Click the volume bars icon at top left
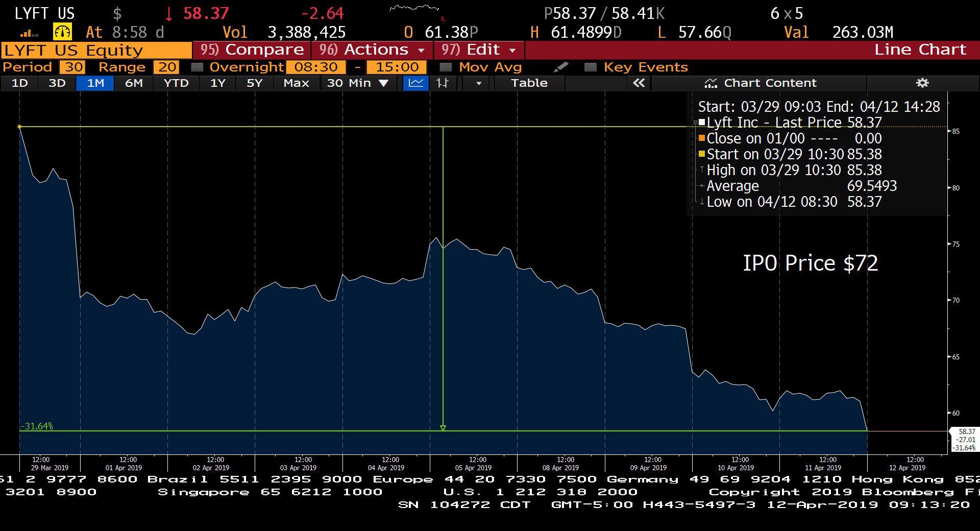Screen dimensions: 980x531 (29, 34)
